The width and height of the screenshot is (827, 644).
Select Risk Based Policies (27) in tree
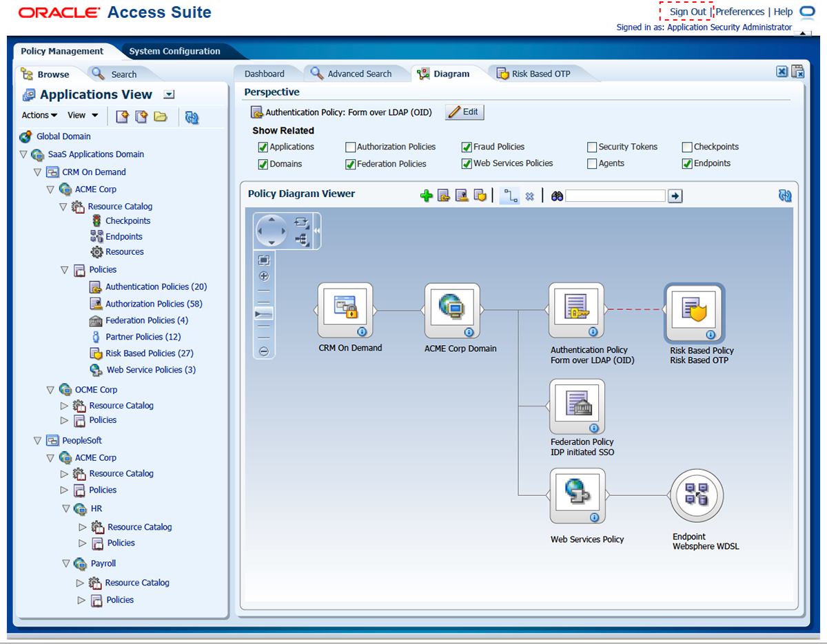(150, 353)
